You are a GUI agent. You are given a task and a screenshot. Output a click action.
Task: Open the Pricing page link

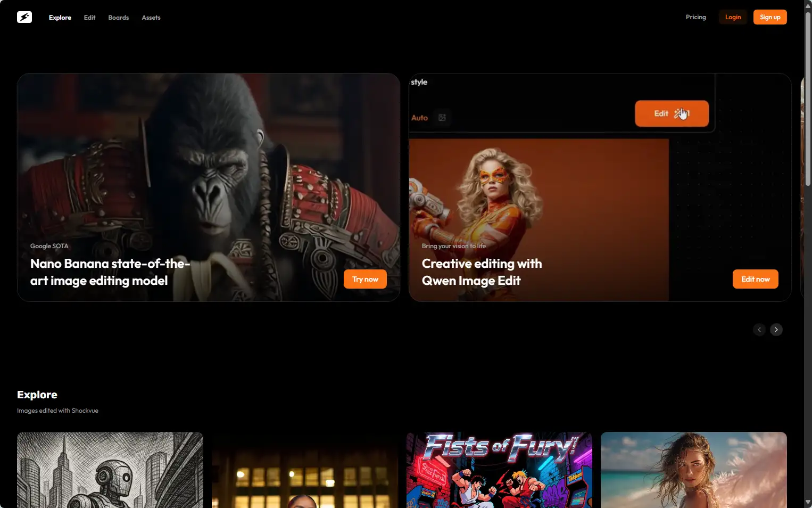(x=696, y=17)
